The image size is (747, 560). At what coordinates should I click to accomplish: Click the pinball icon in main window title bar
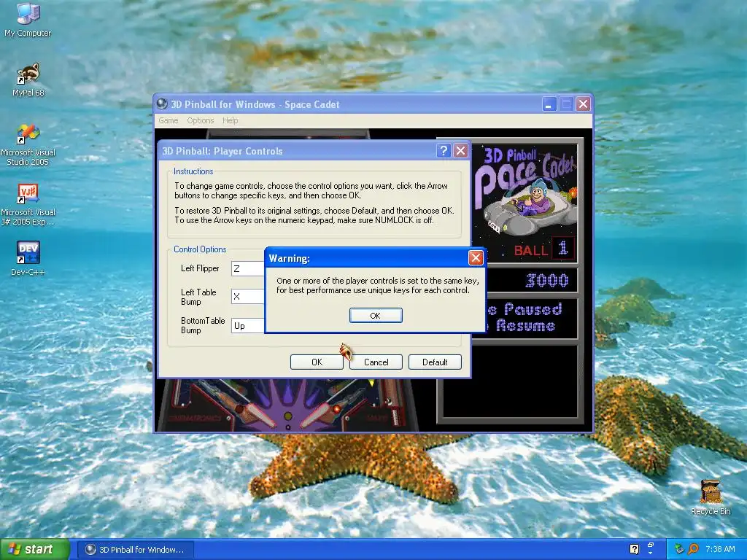[162, 104]
